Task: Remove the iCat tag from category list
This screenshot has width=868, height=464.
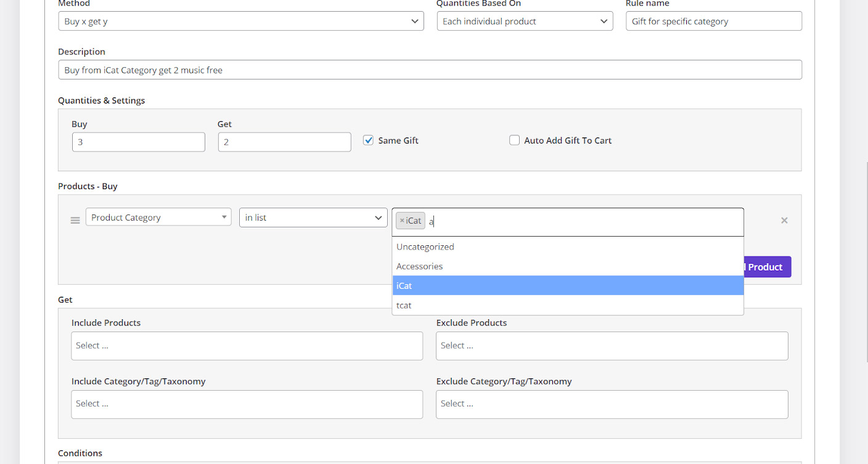Action: coord(402,221)
